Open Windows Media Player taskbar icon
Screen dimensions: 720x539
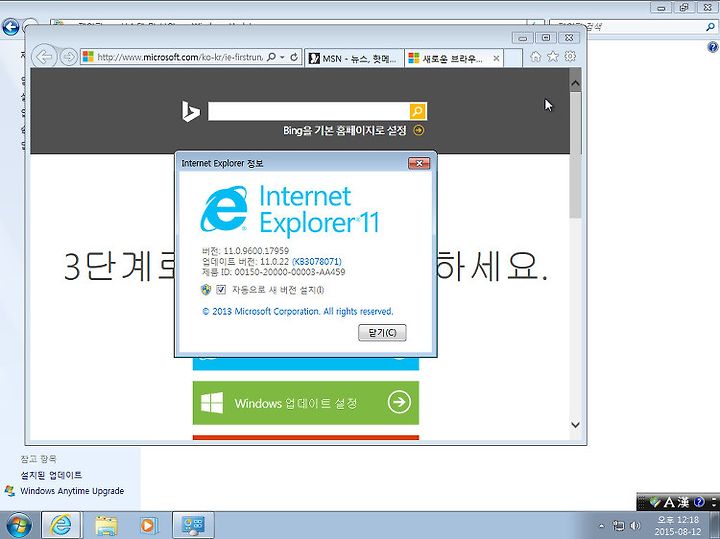coord(149,525)
